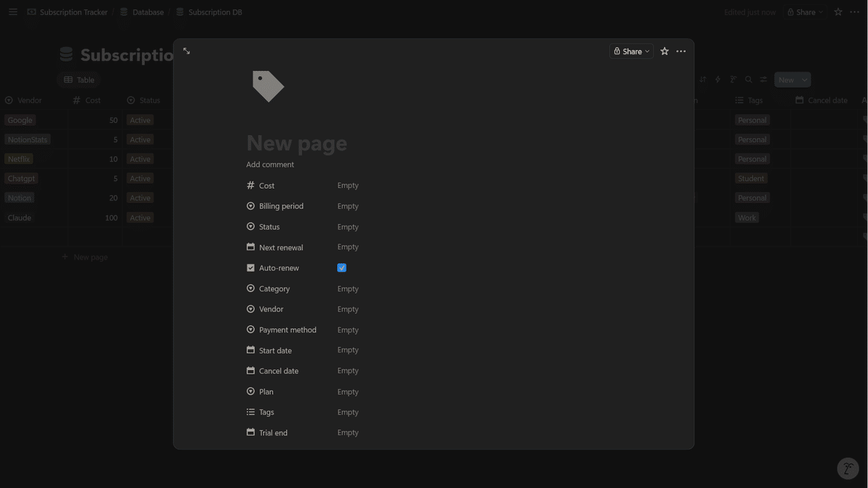Click the stacked database icon beside the Subscription title
This screenshot has width=868, height=488.
point(66,55)
